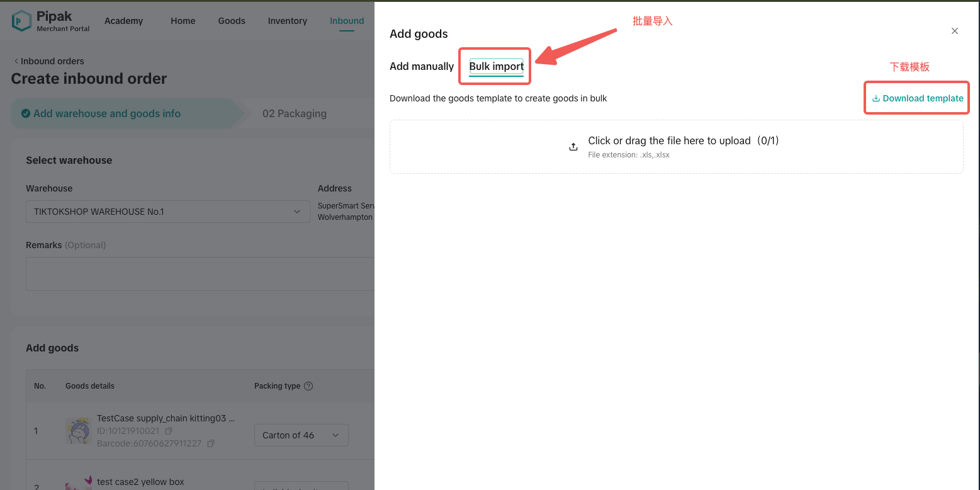
Task: Close the Add goods panel
Action: [954, 31]
